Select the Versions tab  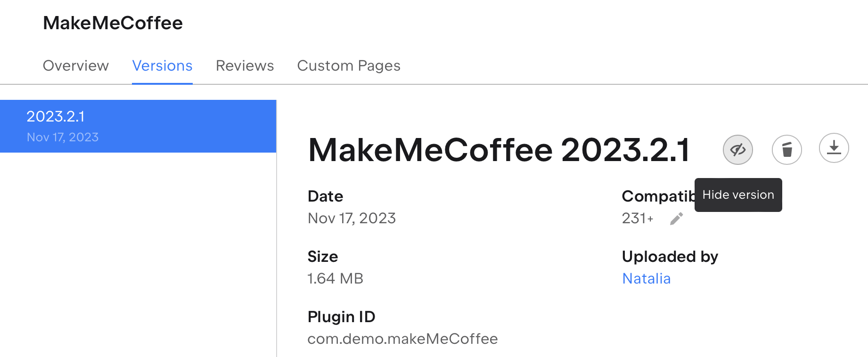point(162,65)
